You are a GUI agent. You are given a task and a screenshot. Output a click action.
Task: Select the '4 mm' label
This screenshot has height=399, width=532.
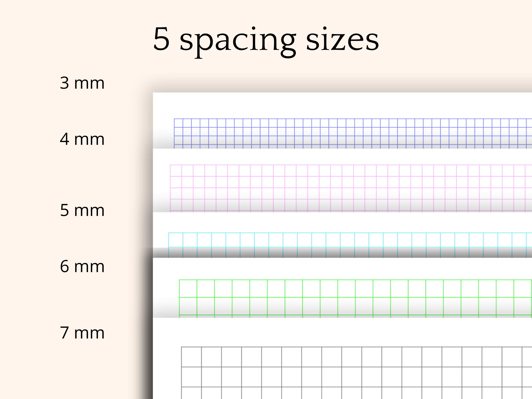(x=82, y=139)
